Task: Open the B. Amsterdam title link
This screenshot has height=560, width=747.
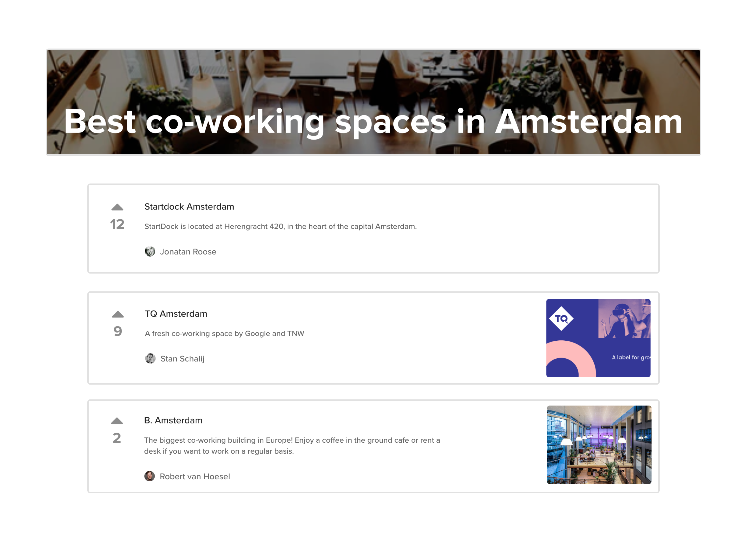Action: point(173,420)
